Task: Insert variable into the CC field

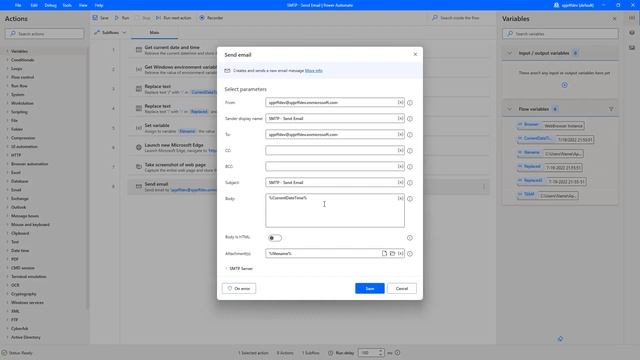Action: click(x=400, y=150)
